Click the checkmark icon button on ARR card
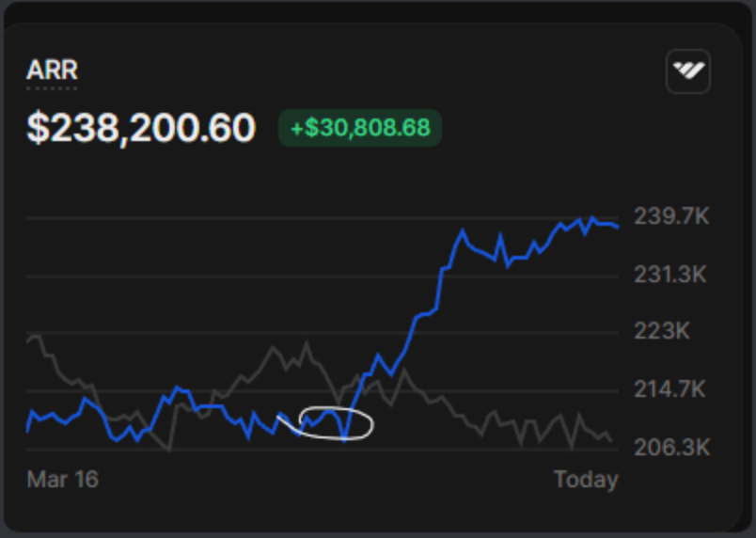Viewport: 756px width, 538px height. pos(688,71)
